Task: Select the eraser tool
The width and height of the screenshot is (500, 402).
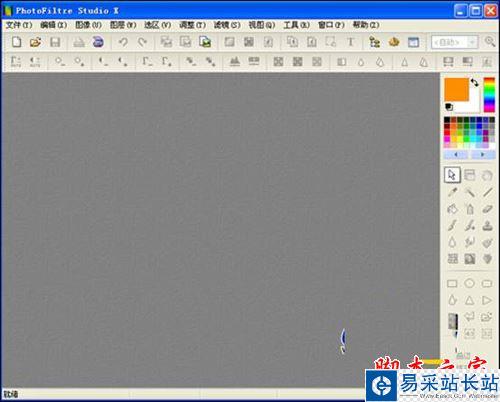Action: [x=487, y=209]
